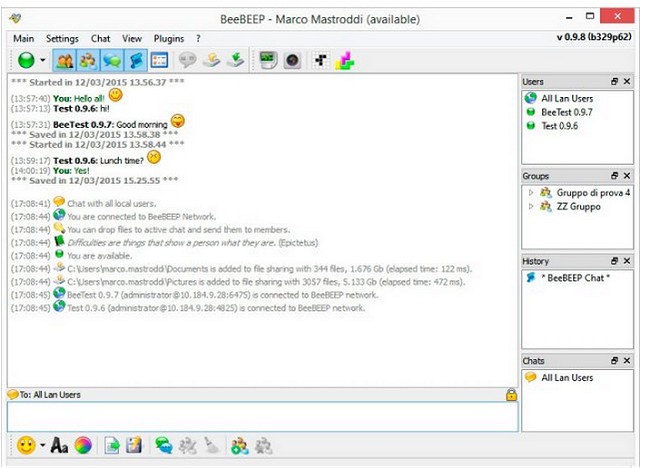Select All Lan Users in Users panel
Screen dimensions: 650x468
(567, 98)
